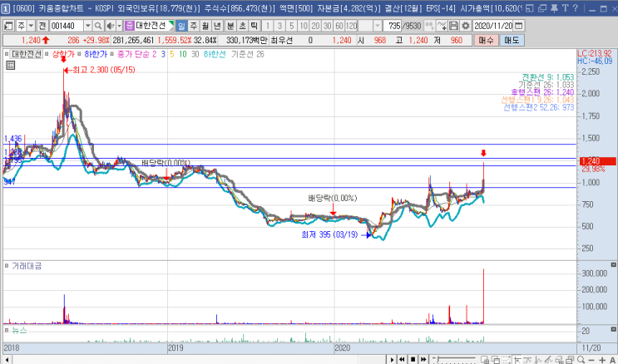Viewport: 618px width, 364px height.
Task: Click the fast-forward button in replay controls
Action: [x=423, y=359]
